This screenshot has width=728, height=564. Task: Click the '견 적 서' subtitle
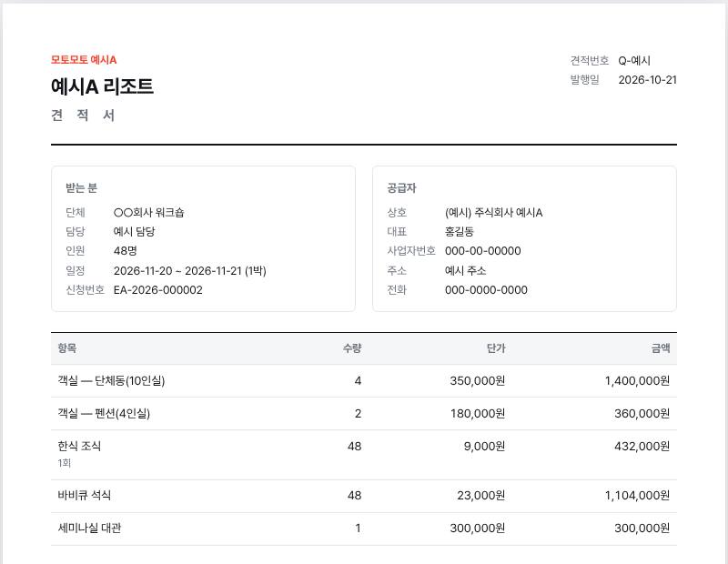click(83, 116)
